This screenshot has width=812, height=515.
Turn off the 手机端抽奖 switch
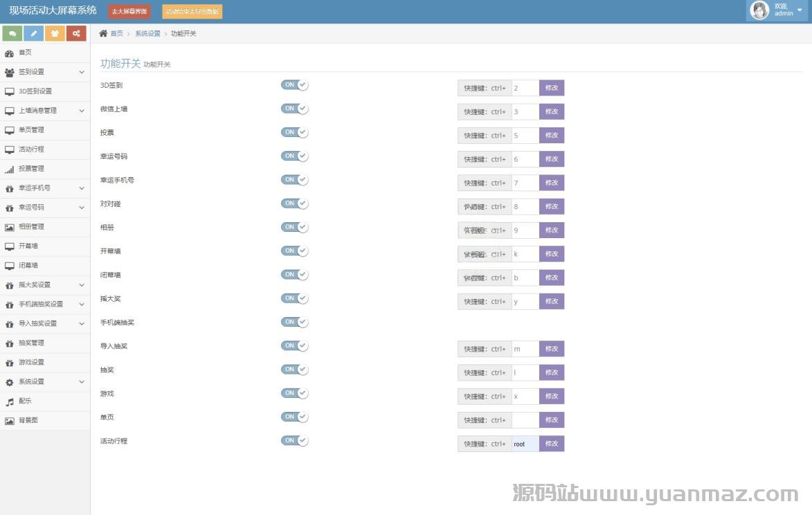pyautogui.click(x=294, y=322)
